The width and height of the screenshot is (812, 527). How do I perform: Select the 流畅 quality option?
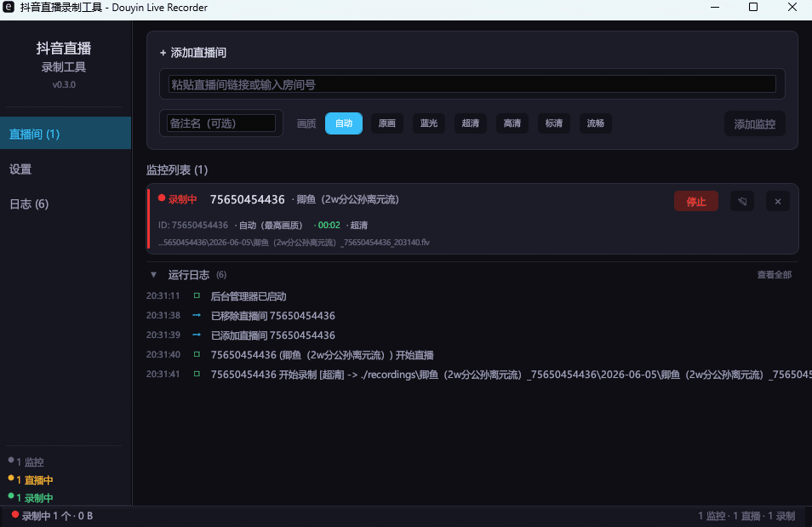[x=596, y=123]
